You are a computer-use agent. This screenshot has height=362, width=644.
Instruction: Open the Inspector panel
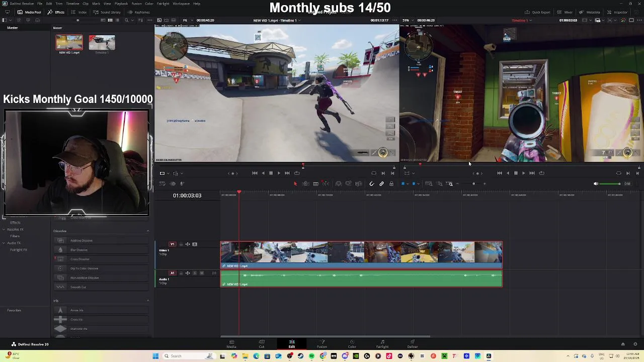(x=617, y=12)
